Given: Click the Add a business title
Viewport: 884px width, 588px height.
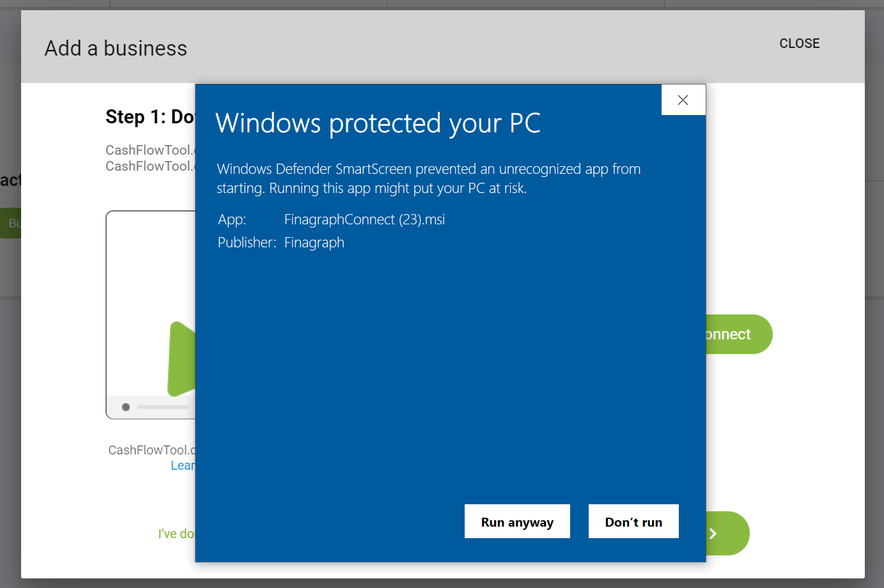Looking at the screenshot, I should point(116,49).
